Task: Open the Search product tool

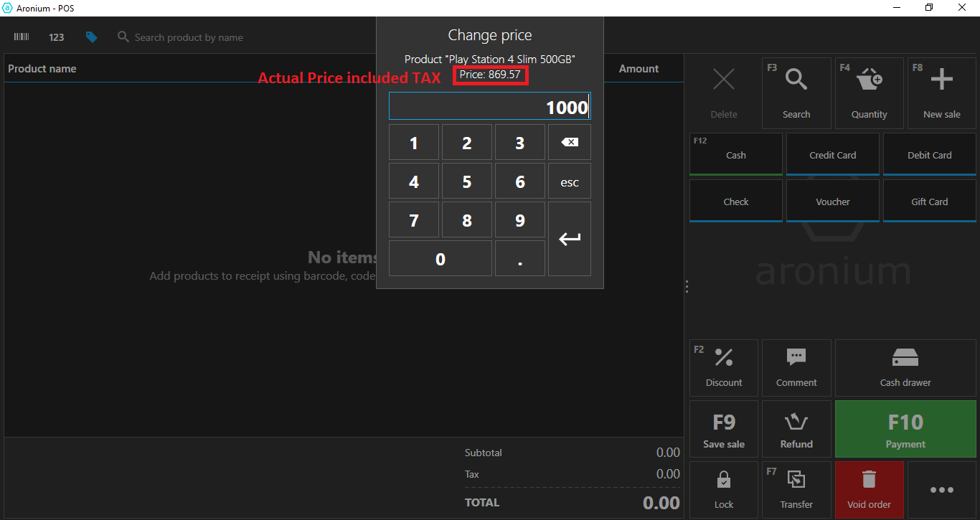Action: [796, 93]
